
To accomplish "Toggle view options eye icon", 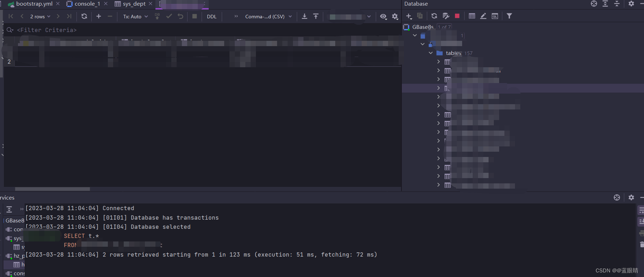I will [384, 17].
